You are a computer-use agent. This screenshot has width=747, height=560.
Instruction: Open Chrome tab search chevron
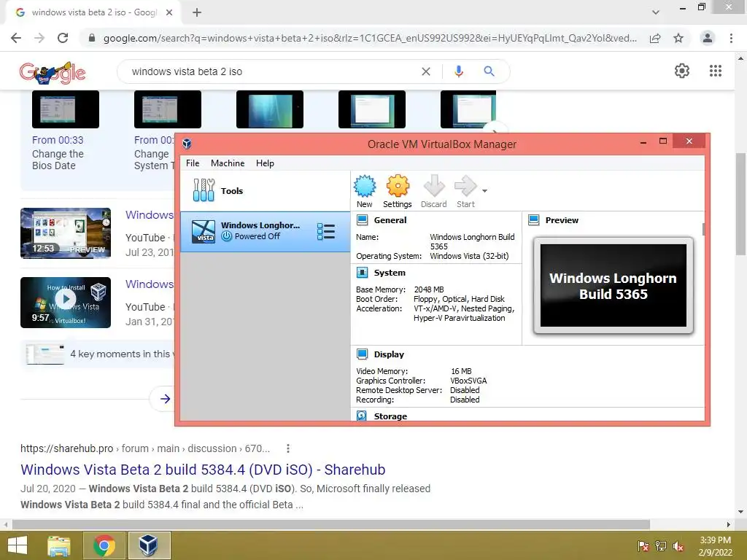click(x=656, y=12)
